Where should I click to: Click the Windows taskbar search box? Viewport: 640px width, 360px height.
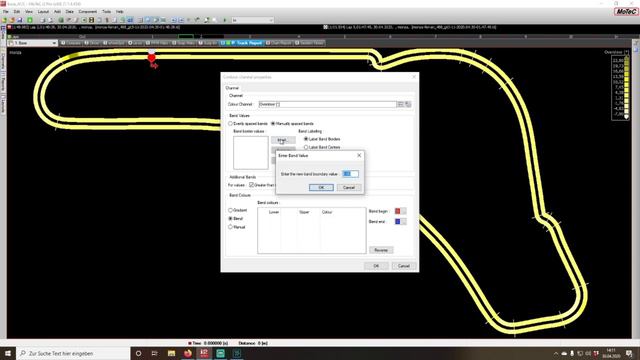(x=73, y=353)
